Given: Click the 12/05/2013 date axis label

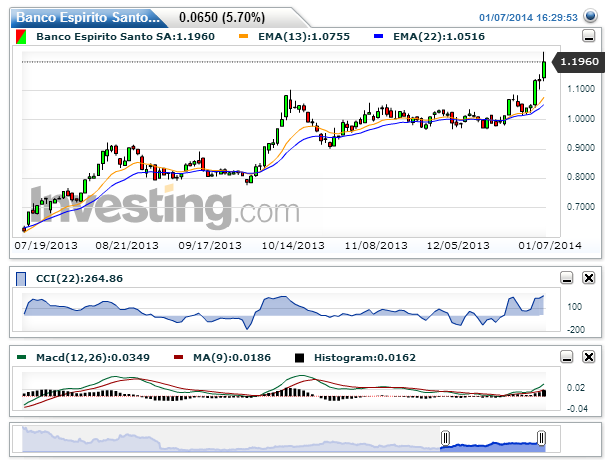Looking at the screenshot, I should click(x=458, y=246).
